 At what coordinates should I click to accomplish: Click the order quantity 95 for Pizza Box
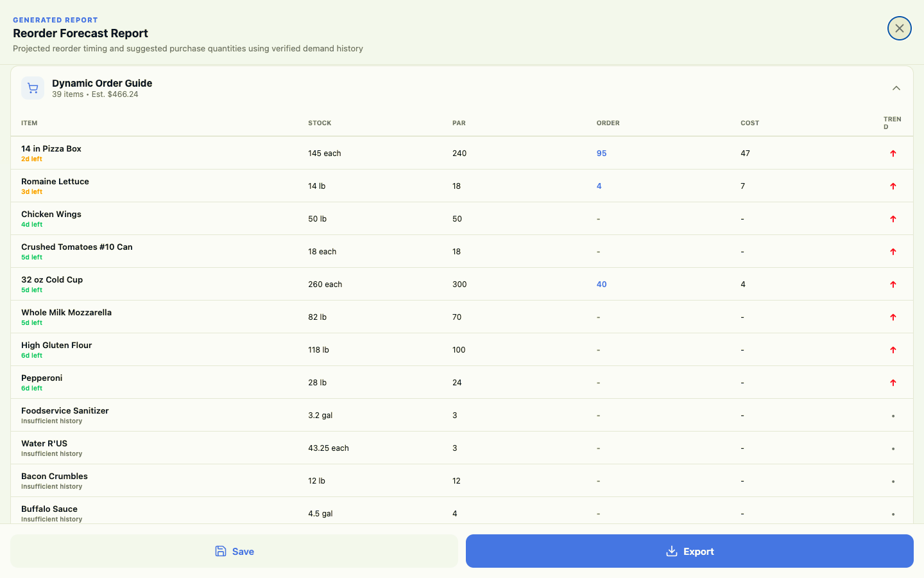pos(601,153)
